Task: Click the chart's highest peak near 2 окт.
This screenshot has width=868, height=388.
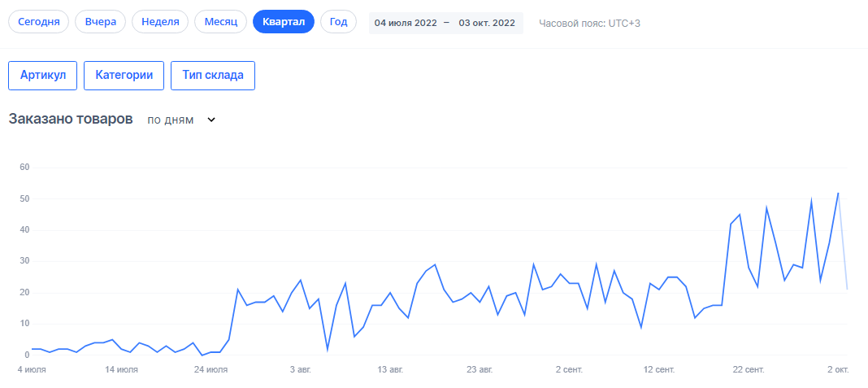Action: [x=838, y=193]
